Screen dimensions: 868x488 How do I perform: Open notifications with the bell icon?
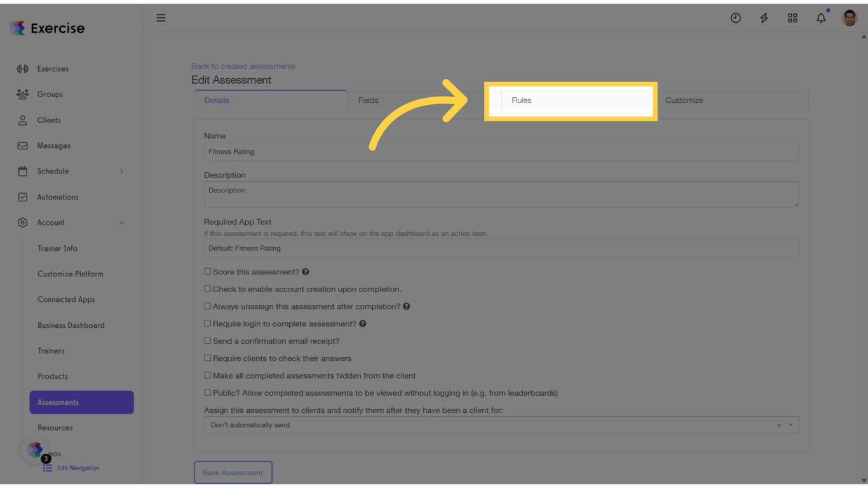[x=821, y=18]
